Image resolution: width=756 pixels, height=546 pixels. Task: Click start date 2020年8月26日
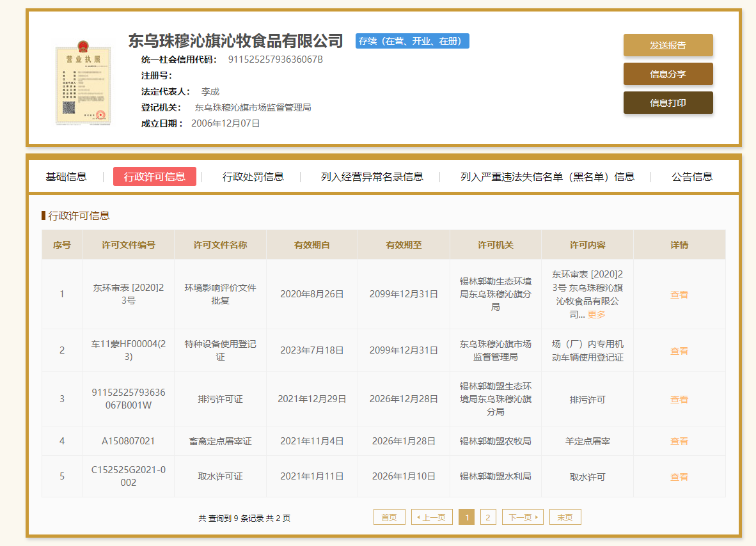[312, 294]
